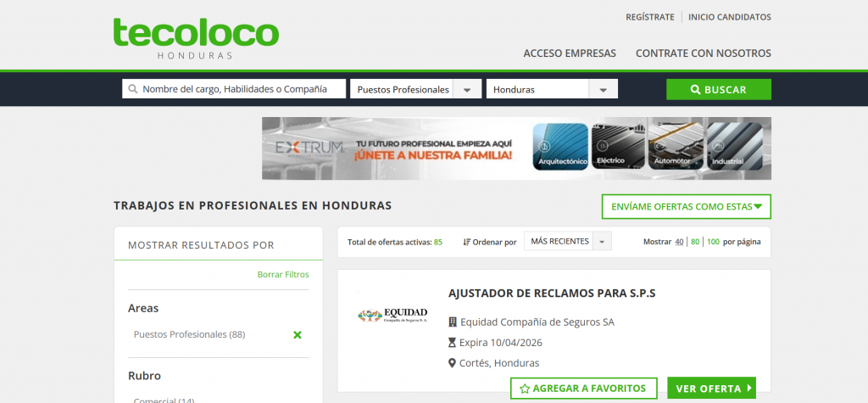Click the job title search input field
The image size is (868, 403).
click(x=242, y=89)
